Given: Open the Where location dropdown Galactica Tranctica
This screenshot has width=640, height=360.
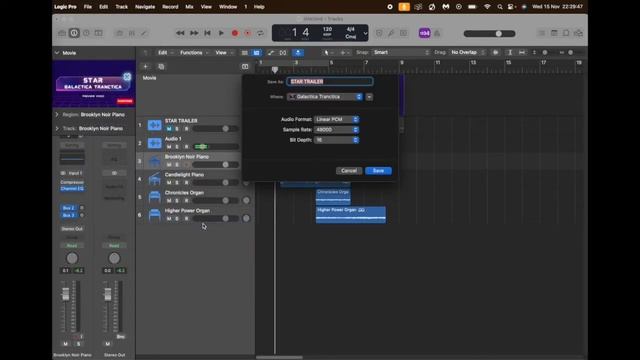Looking at the screenshot, I should click(x=325, y=97).
